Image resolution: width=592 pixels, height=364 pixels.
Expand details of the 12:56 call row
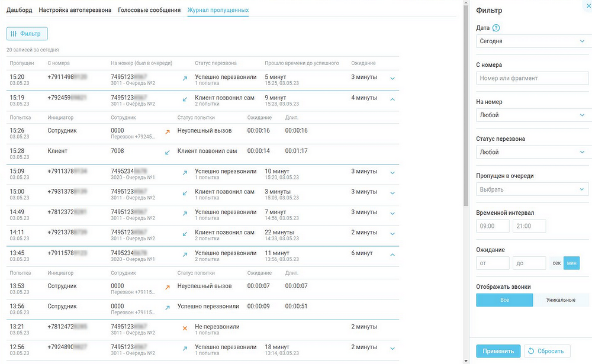click(392, 349)
